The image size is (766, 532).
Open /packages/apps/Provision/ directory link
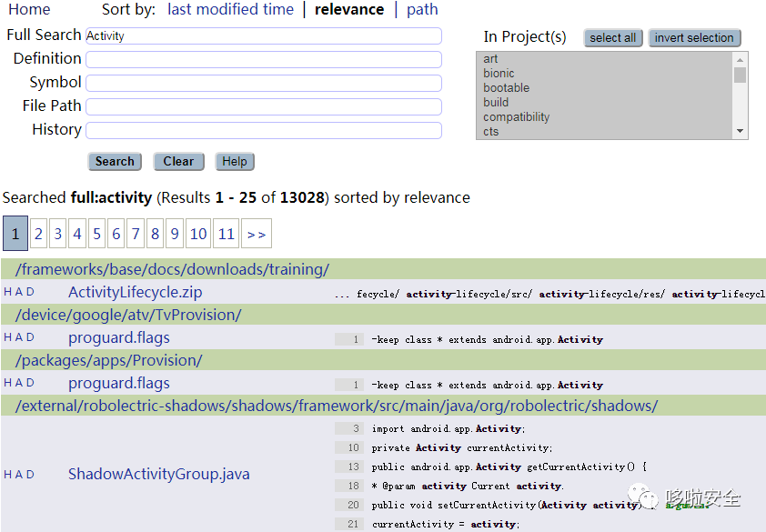[x=109, y=360]
